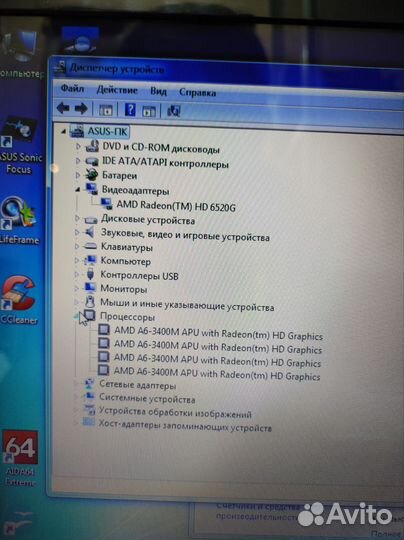Select the DVD и CD-ROM дисководы icon
The image size is (404, 540).
92,146
